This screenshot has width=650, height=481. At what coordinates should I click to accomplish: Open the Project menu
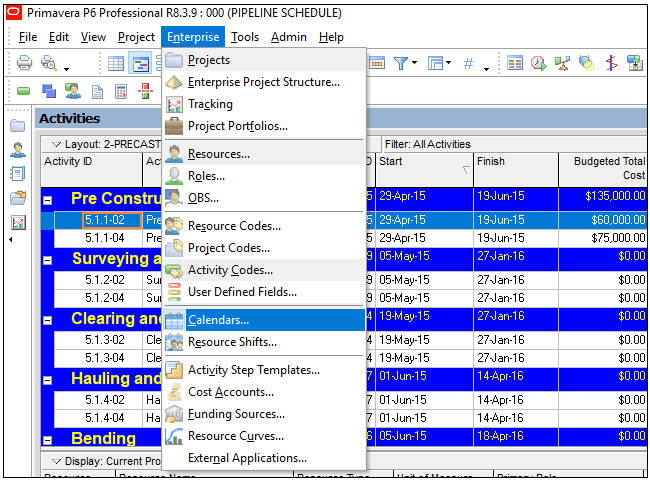pos(136,37)
